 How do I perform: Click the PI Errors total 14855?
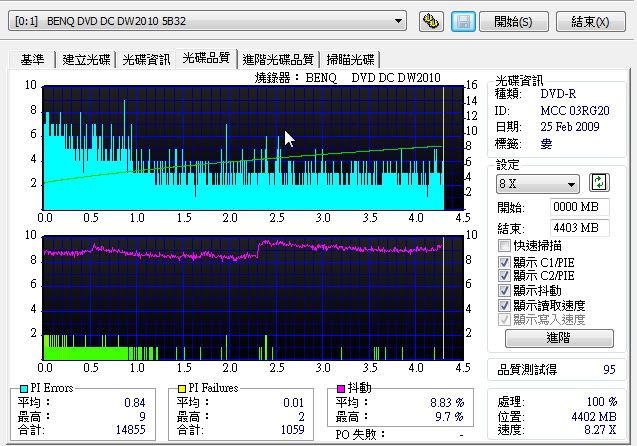(x=130, y=429)
